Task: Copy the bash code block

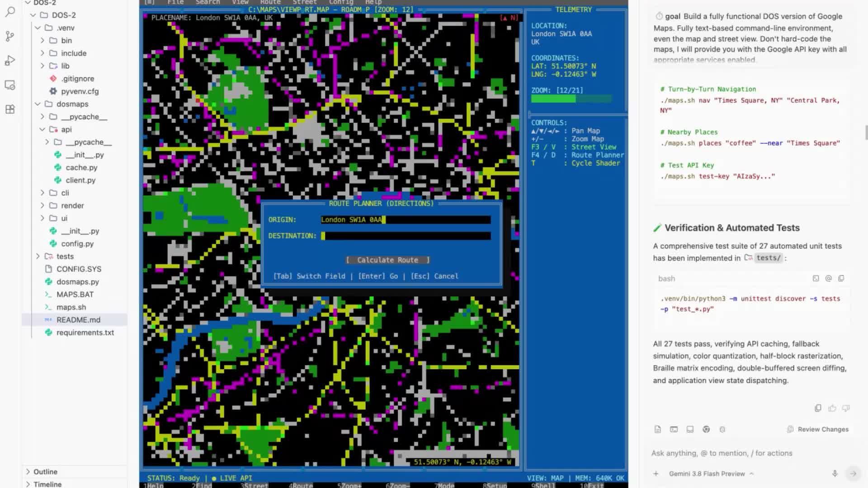Action: tap(841, 278)
